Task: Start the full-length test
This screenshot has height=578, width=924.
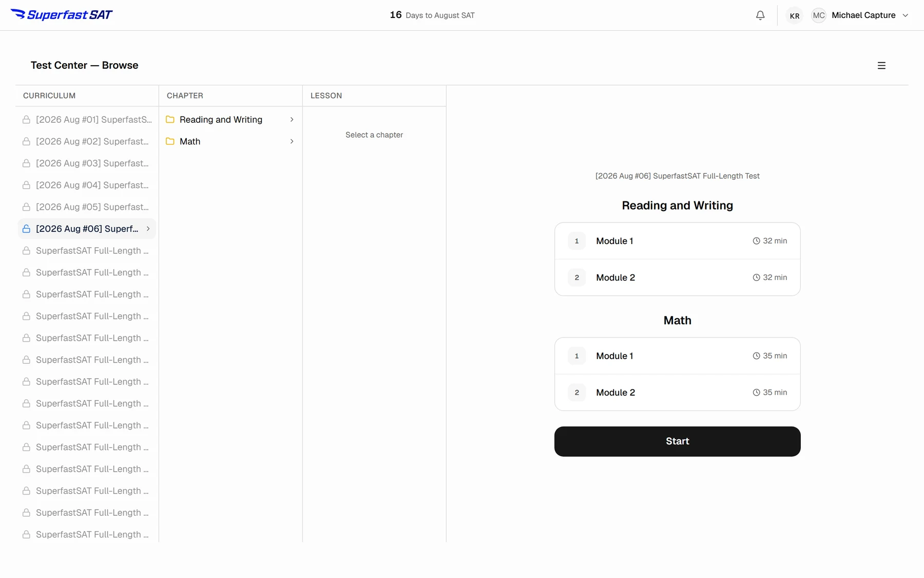Action: (x=678, y=441)
